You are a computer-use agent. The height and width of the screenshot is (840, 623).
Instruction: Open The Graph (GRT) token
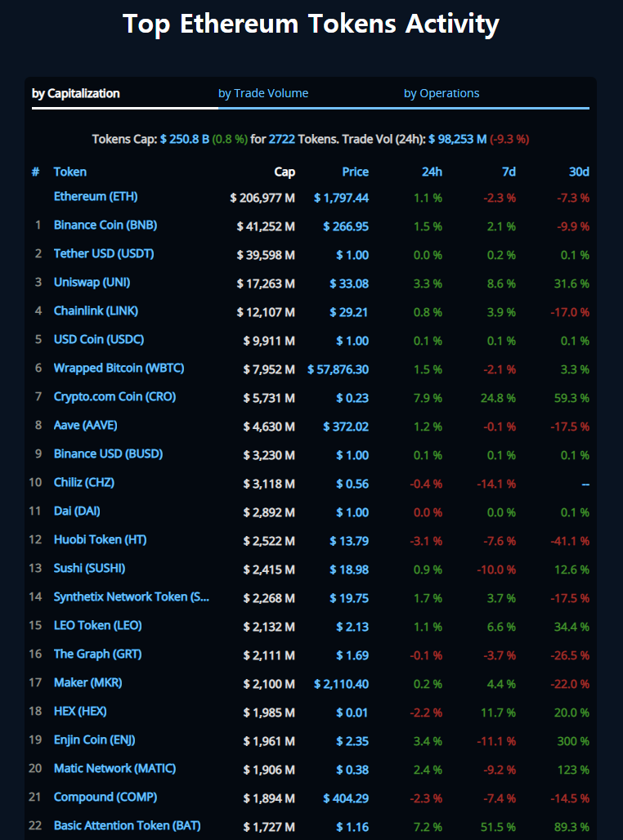click(x=97, y=654)
